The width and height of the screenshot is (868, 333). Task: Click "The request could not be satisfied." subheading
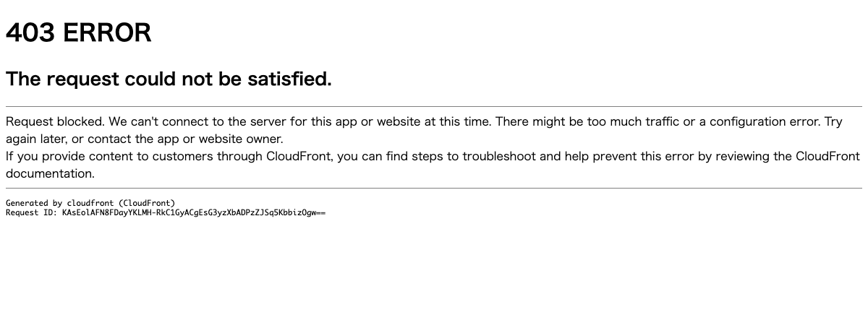coord(169,79)
